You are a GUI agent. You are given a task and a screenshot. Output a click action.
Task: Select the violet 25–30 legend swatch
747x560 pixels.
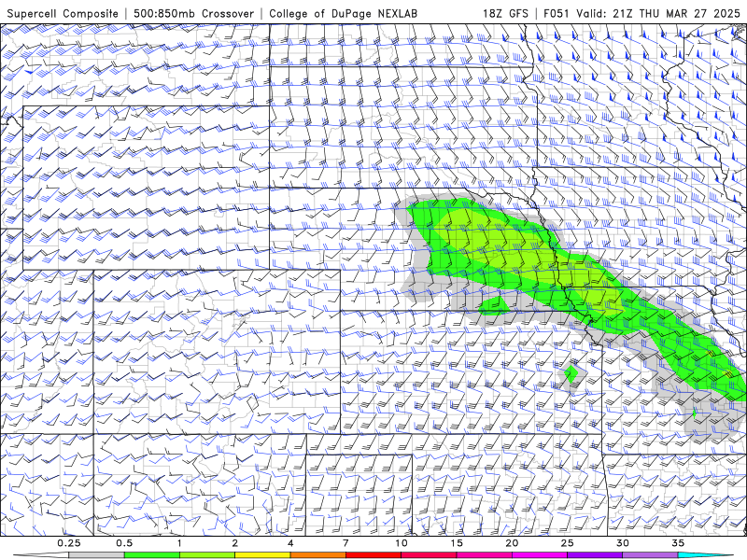point(595,555)
